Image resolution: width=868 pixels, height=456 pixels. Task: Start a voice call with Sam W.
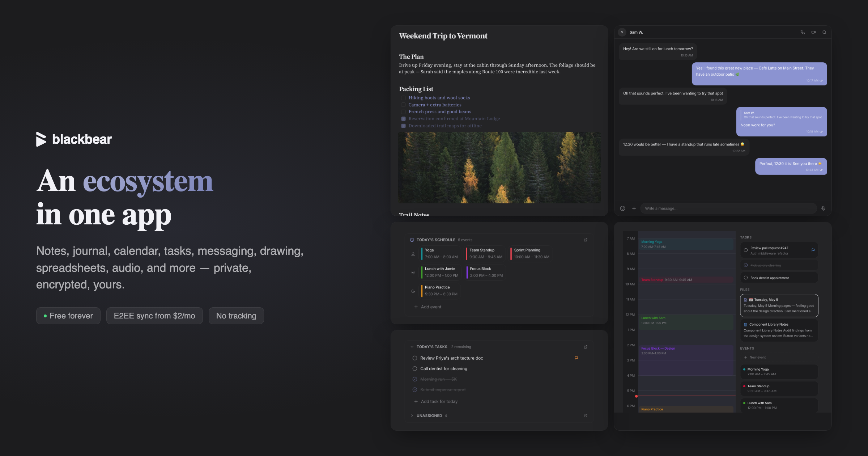(x=803, y=32)
